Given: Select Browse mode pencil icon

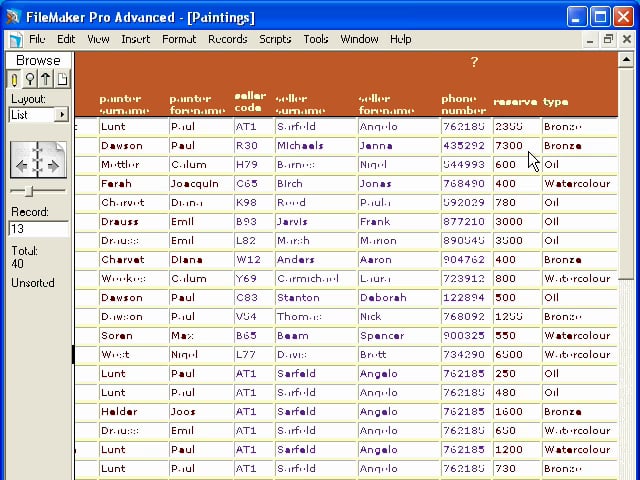Looking at the screenshot, I should [x=14, y=79].
